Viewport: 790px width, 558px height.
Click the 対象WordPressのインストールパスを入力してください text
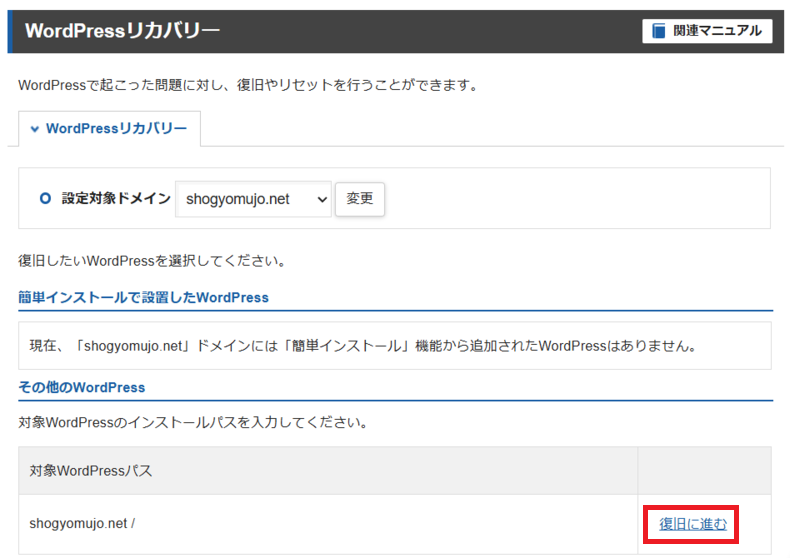coord(194,422)
